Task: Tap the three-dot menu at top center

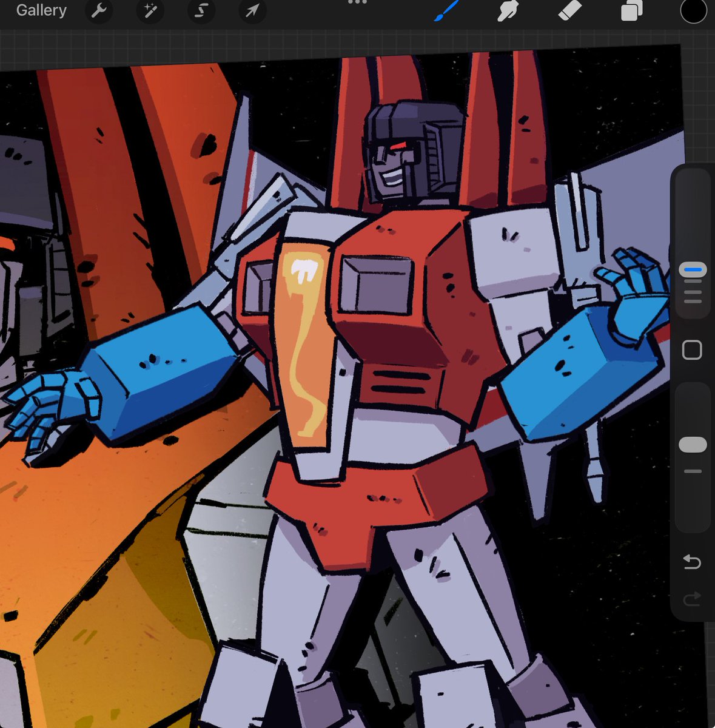Action: pos(357,2)
